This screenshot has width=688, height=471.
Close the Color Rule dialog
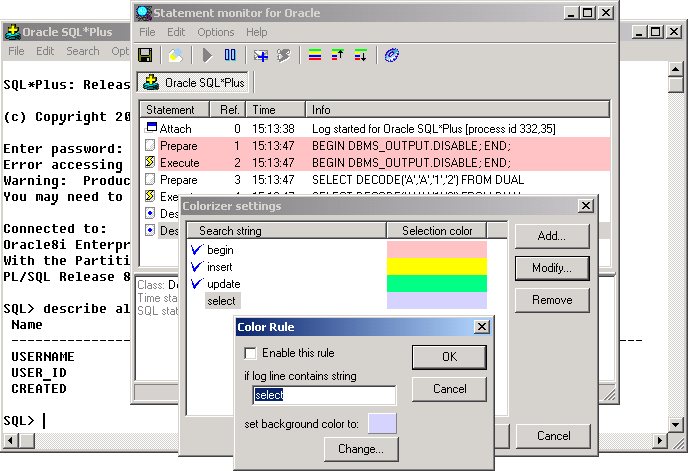point(482,327)
